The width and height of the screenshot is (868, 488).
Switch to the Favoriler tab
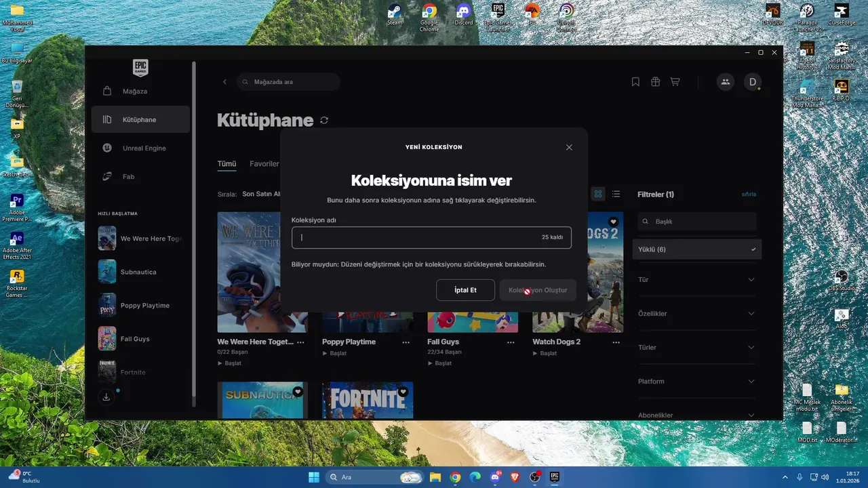tap(264, 163)
